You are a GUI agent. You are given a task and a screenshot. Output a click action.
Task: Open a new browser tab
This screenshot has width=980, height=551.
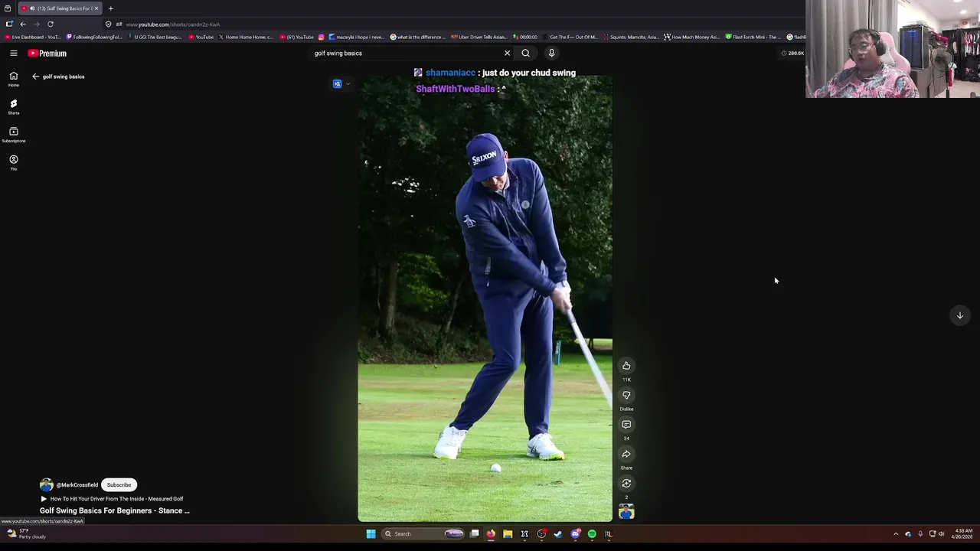[x=110, y=8]
